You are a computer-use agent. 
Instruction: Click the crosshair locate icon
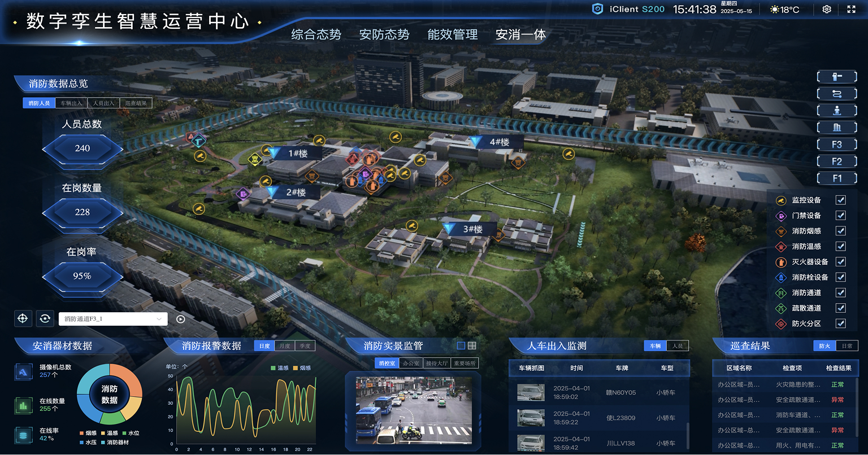pos(23,318)
